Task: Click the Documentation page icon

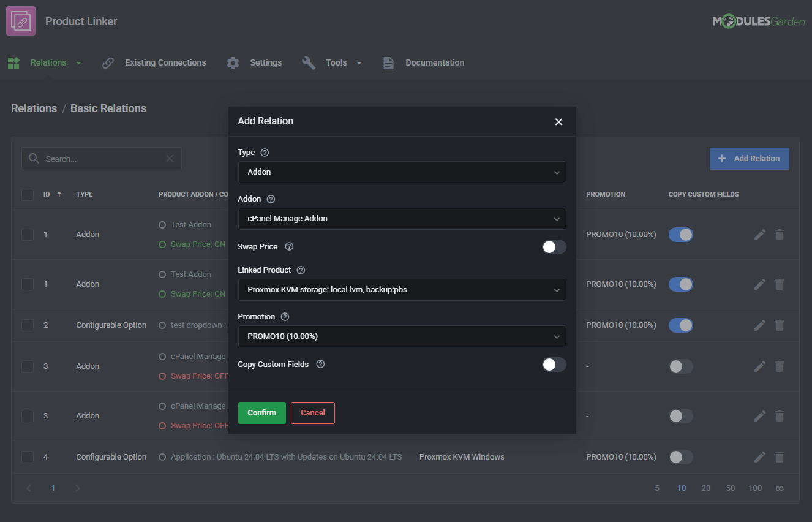Action: tap(388, 62)
